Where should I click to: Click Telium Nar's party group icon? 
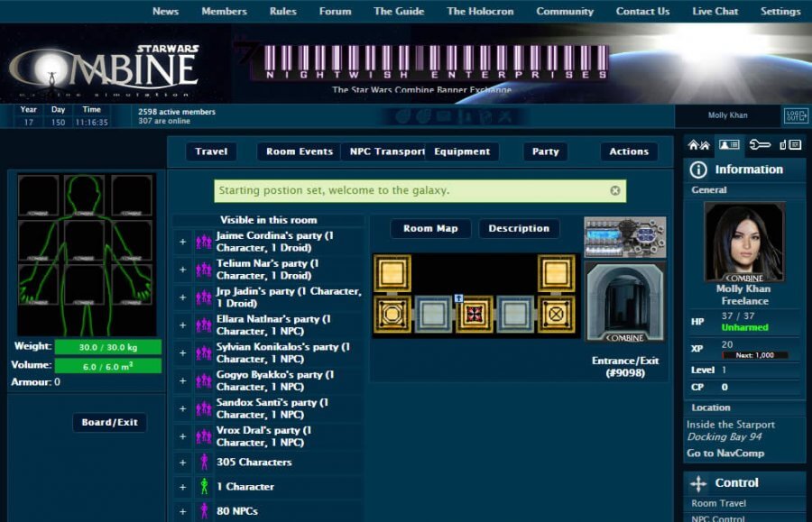pos(204,270)
